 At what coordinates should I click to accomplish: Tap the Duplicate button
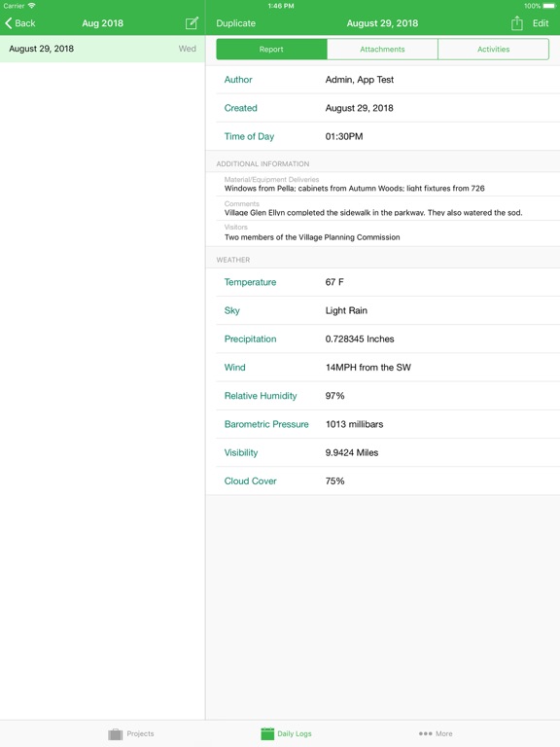(235, 23)
